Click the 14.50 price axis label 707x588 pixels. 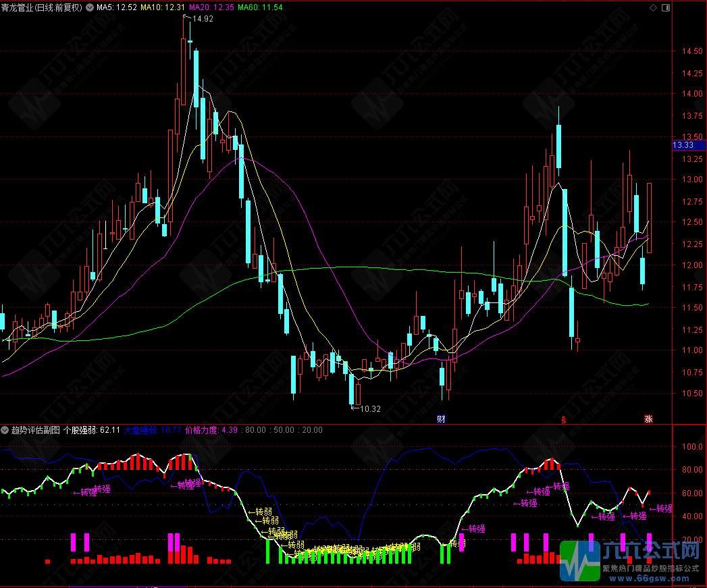coord(692,51)
